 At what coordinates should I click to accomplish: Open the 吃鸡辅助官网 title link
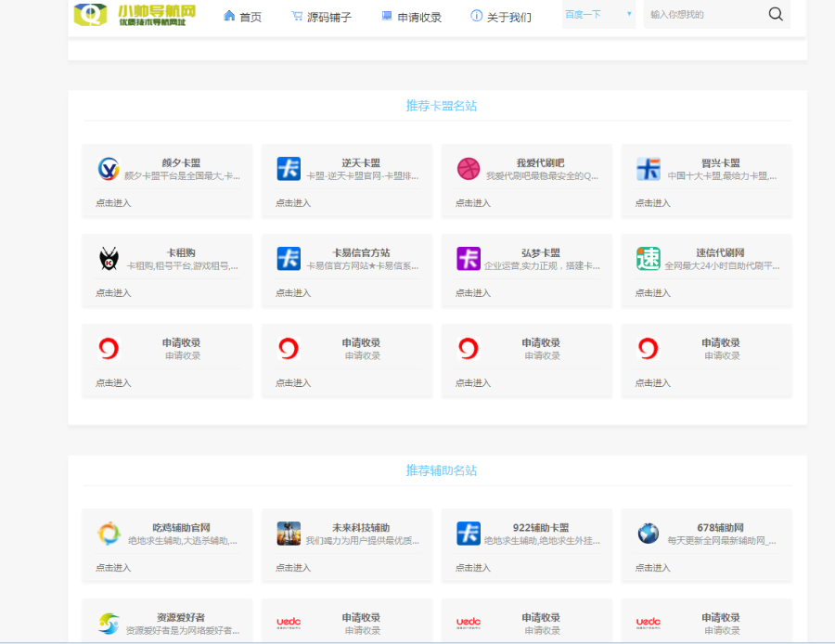coord(181,528)
